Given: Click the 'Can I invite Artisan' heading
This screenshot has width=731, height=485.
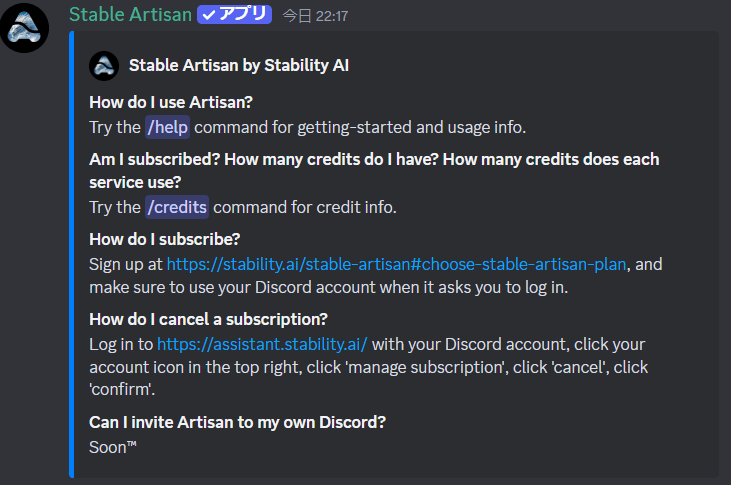Looking at the screenshot, I should (237, 423).
